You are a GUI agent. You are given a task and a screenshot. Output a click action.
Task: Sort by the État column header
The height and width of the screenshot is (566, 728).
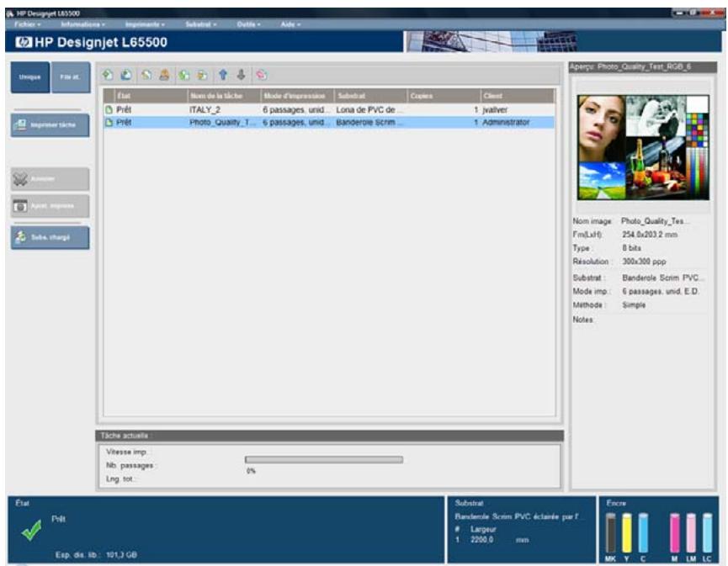point(151,96)
